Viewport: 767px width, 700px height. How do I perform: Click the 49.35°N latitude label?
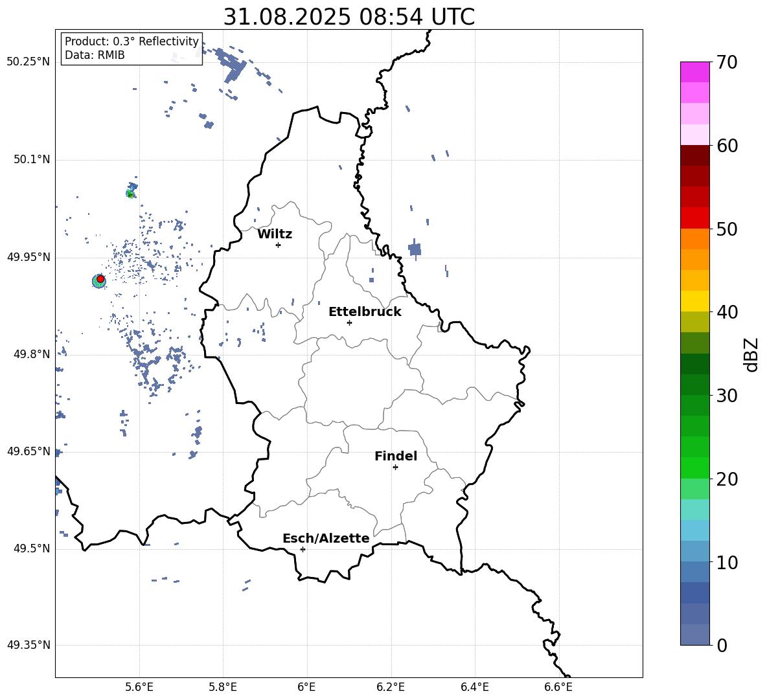click(29, 645)
